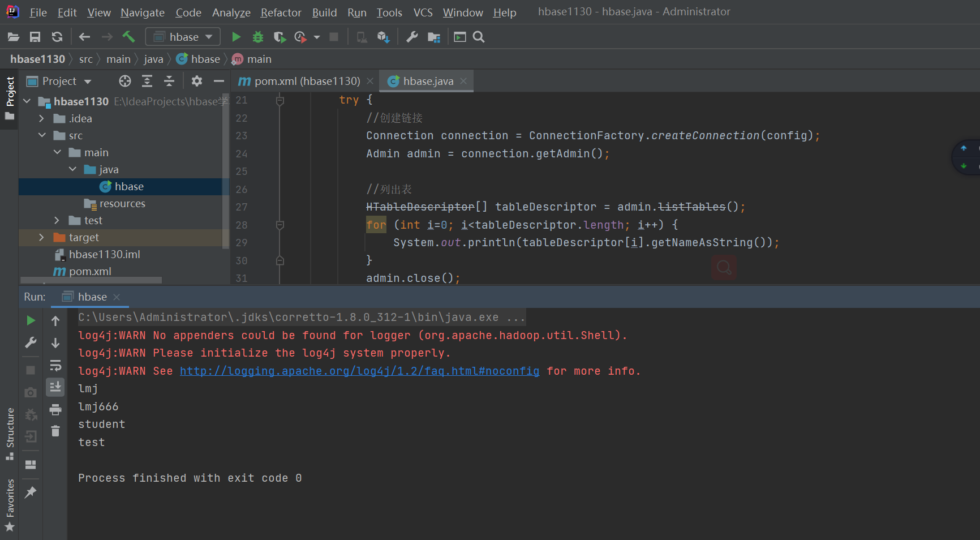The image size is (980, 540).
Task: Open Project Structure settings wrench icon
Action: tap(412, 37)
